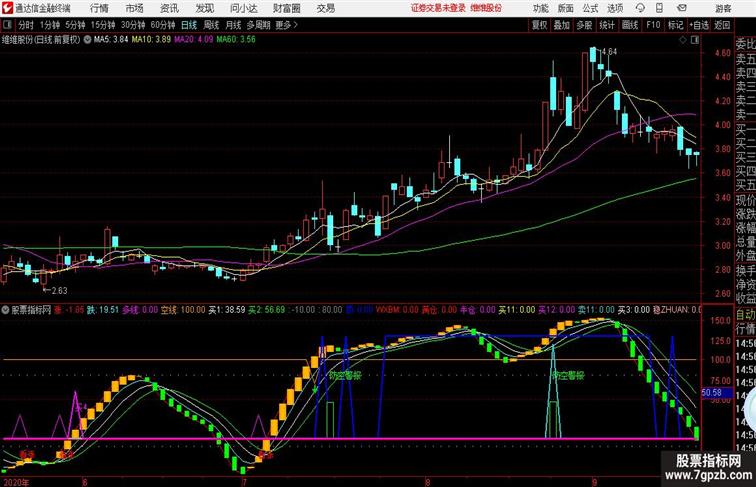Click the 标记 mark button
This screenshot has height=487, width=756.
(x=675, y=25)
